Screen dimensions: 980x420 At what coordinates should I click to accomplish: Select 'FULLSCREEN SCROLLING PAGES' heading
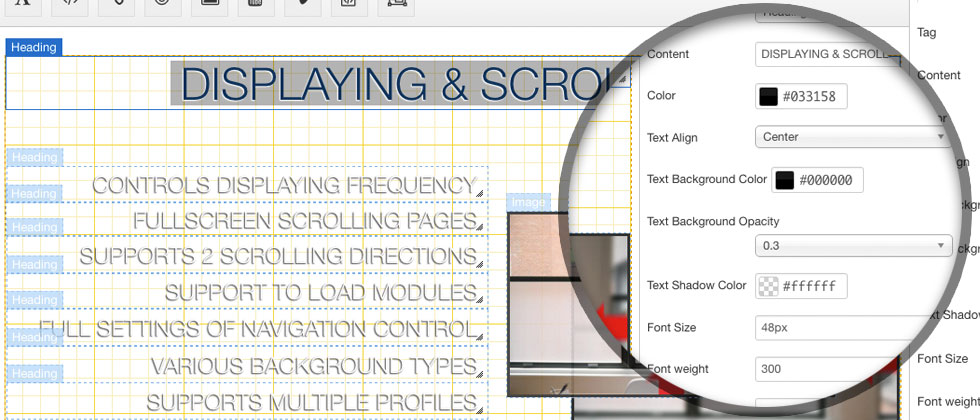[x=304, y=221]
